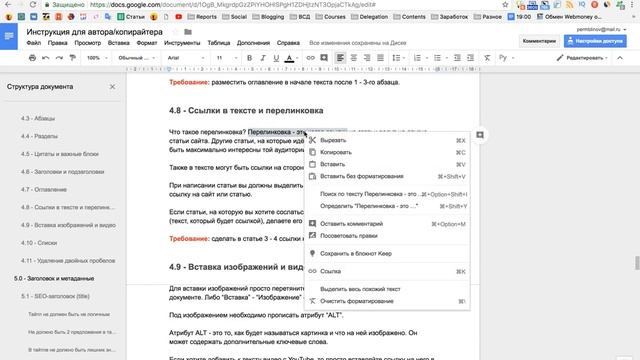Click the toolbar Add comment icon
Viewport: 640px width, 360px height.
pos(324,58)
